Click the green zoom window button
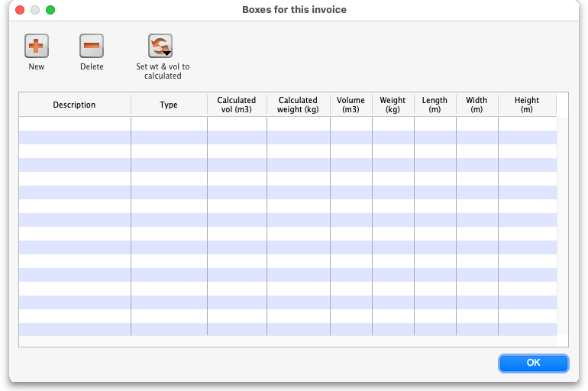588x391 pixels. pos(50,10)
